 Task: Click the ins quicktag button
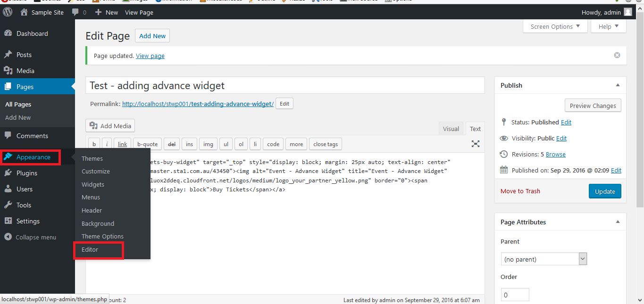(189, 144)
